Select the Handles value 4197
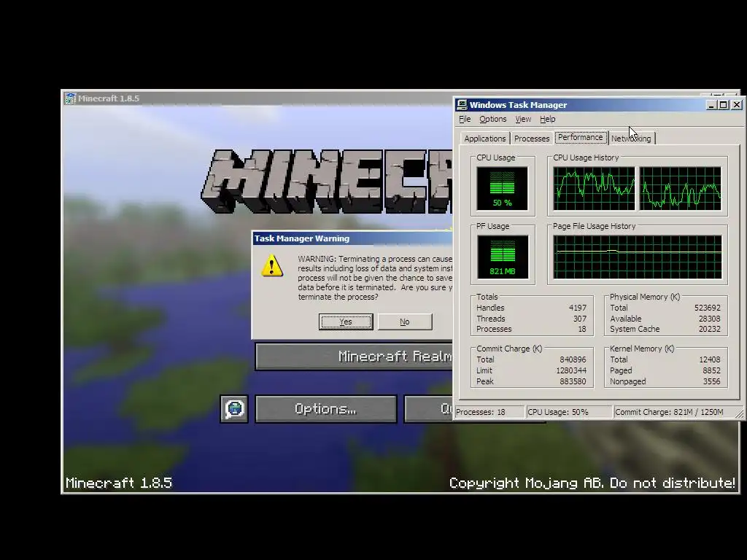Image resolution: width=747 pixels, height=560 pixels. (x=578, y=308)
